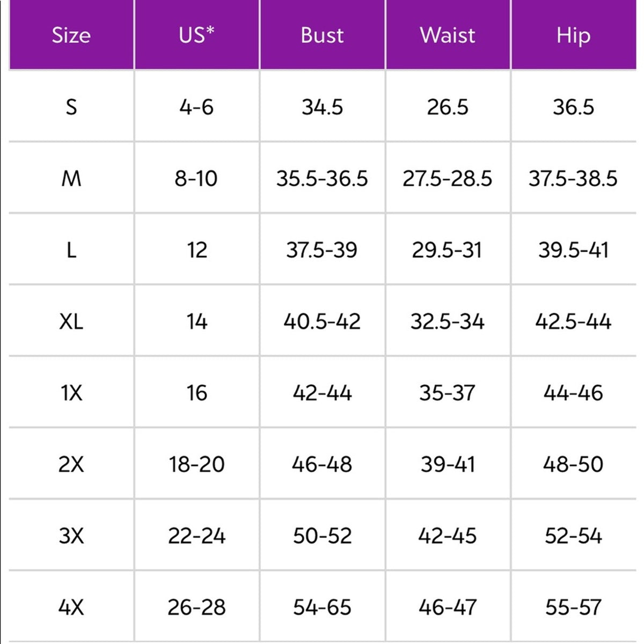644x644 pixels.
Task: Select the 4X size label
Action: 71,607
